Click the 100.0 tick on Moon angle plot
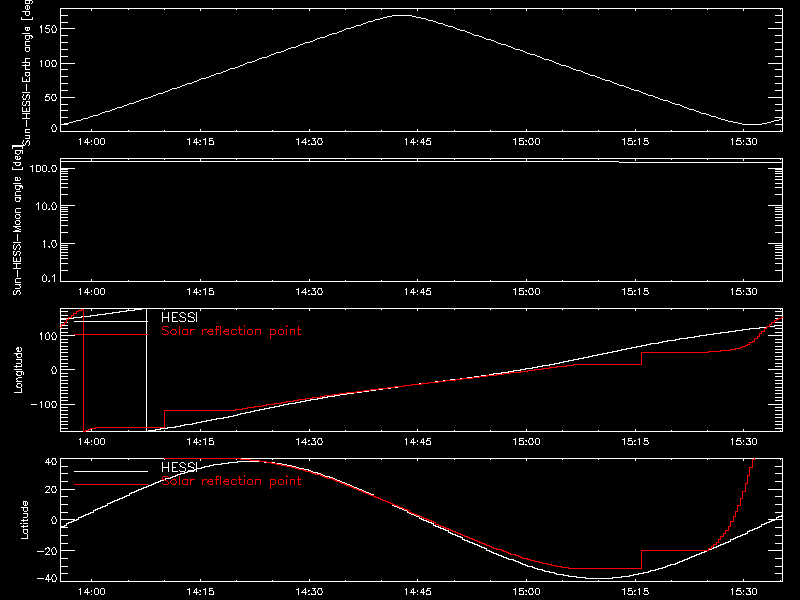 (x=44, y=169)
